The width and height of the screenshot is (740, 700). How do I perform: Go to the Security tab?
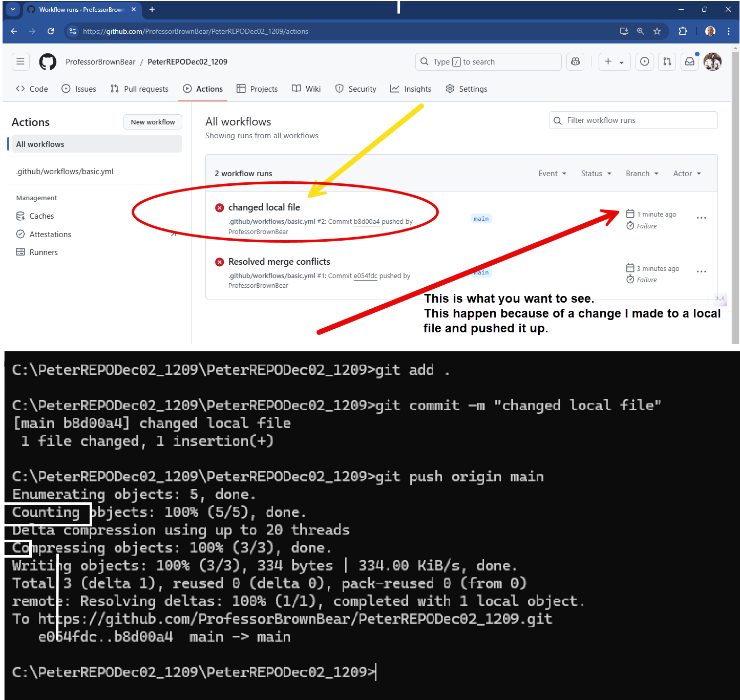[x=356, y=89]
